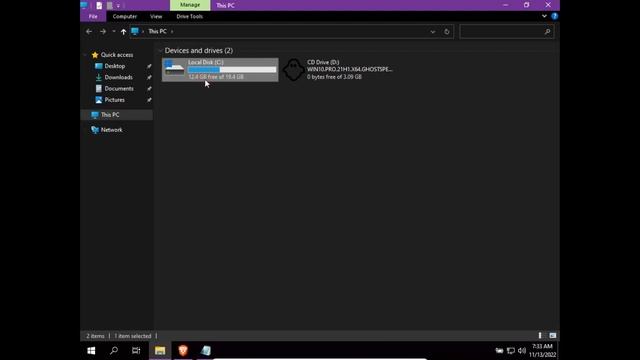
Task: Click the pin icon beside Pictures
Action: (x=149, y=100)
